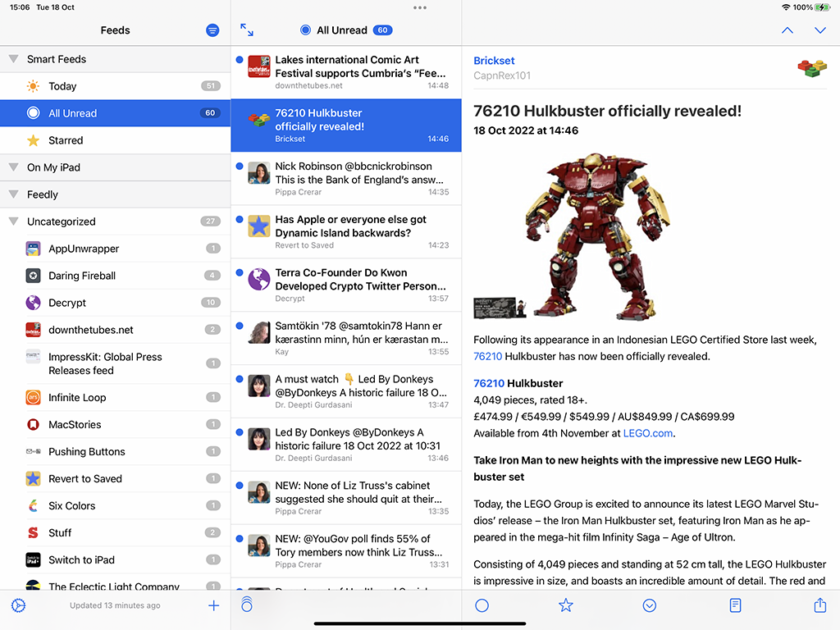
Task: Add a new feed plus button
Action: click(214, 605)
